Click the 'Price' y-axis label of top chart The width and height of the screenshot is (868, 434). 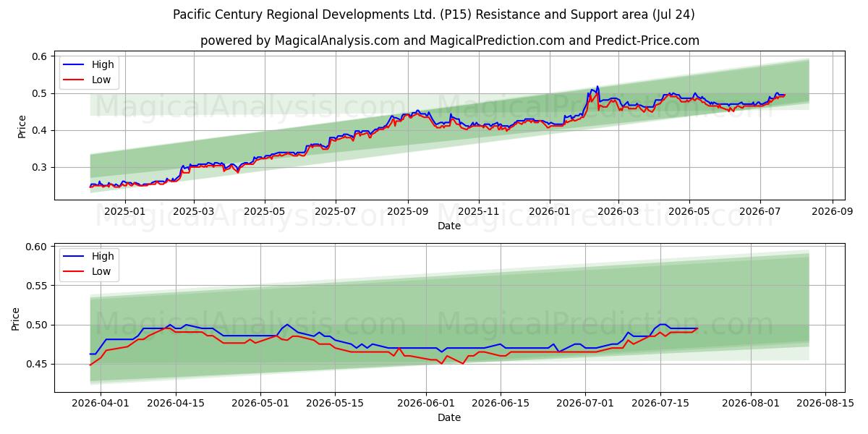pos(22,127)
